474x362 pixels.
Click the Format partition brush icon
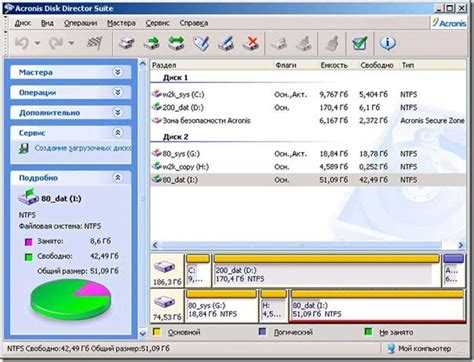tap(226, 43)
